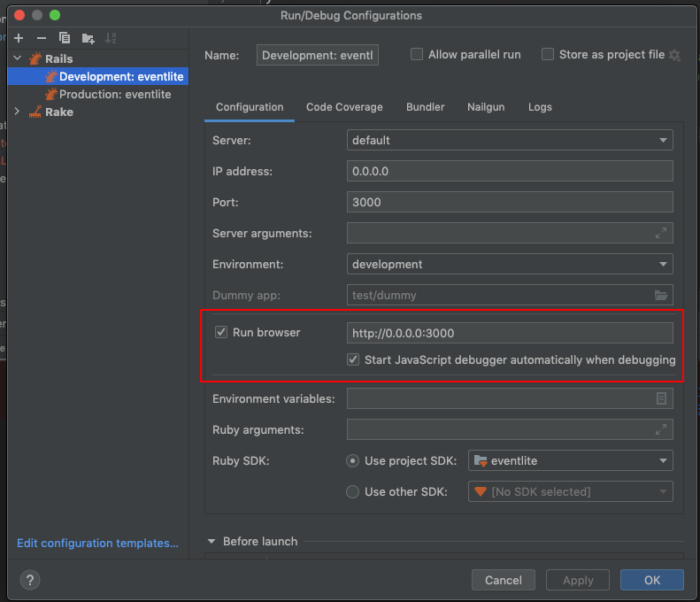Viewport: 700px width, 602px height.
Task: Open Store as project file gear settings
Action: pyautogui.click(x=674, y=56)
